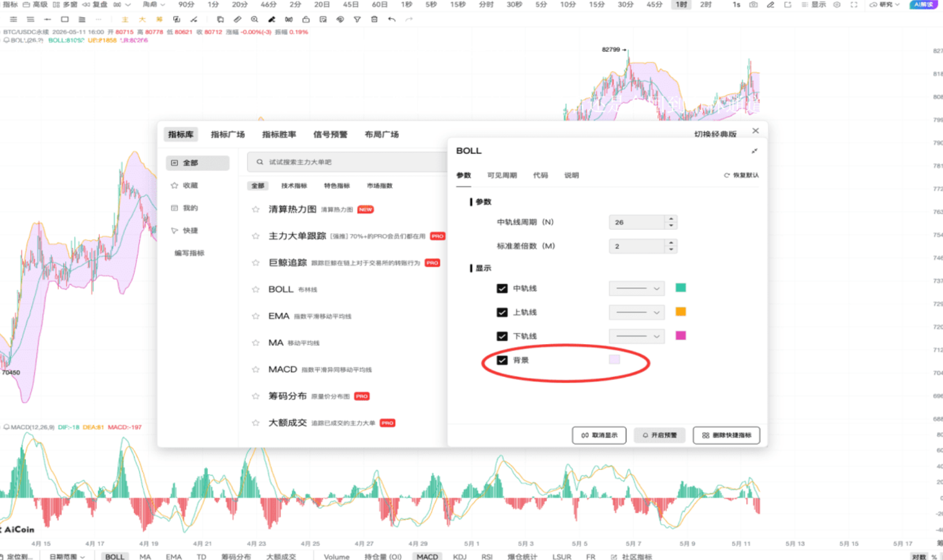Click the undo arrow in drawing toolbar
This screenshot has height=560, width=943.
pyautogui.click(x=392, y=19)
